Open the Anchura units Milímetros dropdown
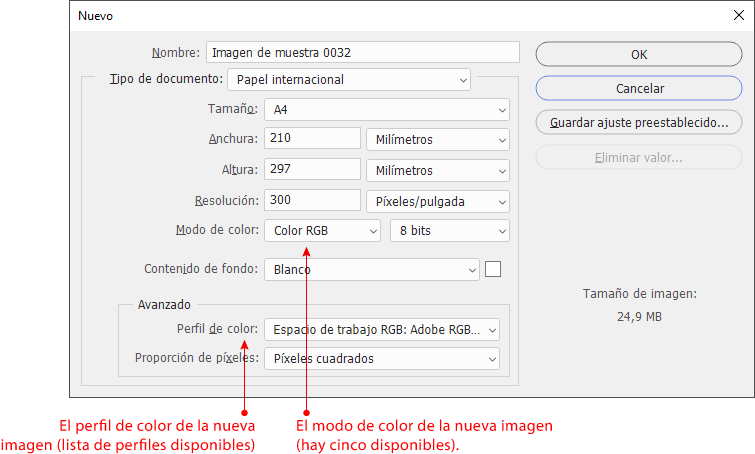Screen dimensions: 755x454 click(437, 140)
